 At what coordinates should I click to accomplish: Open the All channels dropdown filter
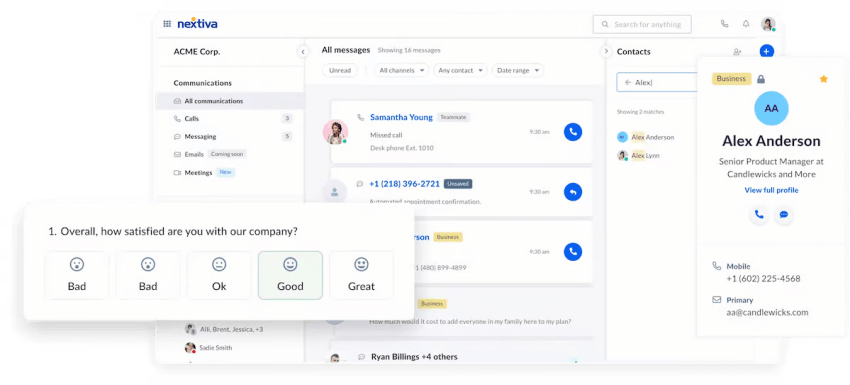402,70
